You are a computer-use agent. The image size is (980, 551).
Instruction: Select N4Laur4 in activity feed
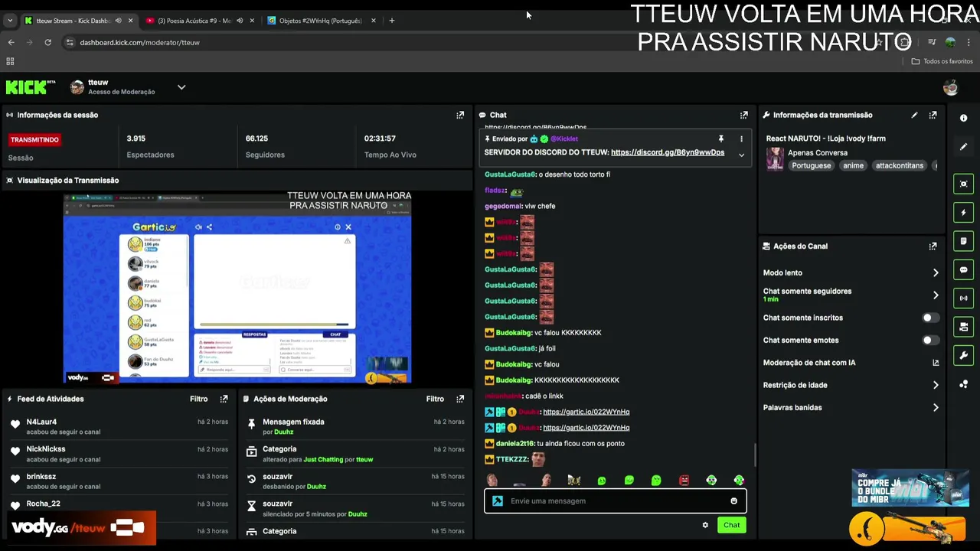point(41,422)
